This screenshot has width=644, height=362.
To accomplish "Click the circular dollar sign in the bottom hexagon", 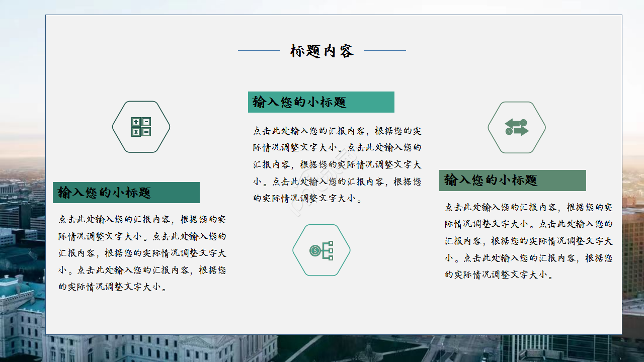I will coord(314,250).
